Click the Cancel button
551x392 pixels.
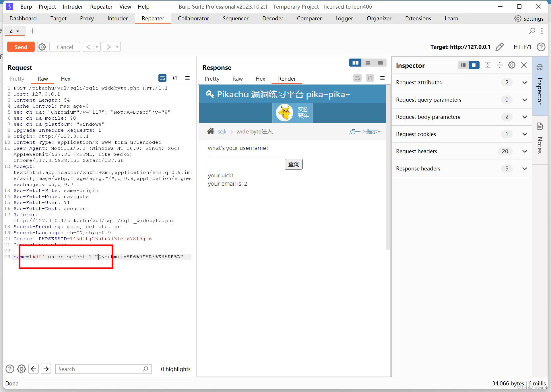point(65,47)
